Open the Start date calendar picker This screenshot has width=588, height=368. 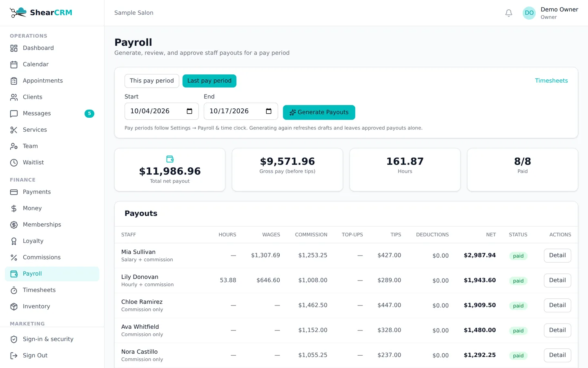click(x=189, y=111)
